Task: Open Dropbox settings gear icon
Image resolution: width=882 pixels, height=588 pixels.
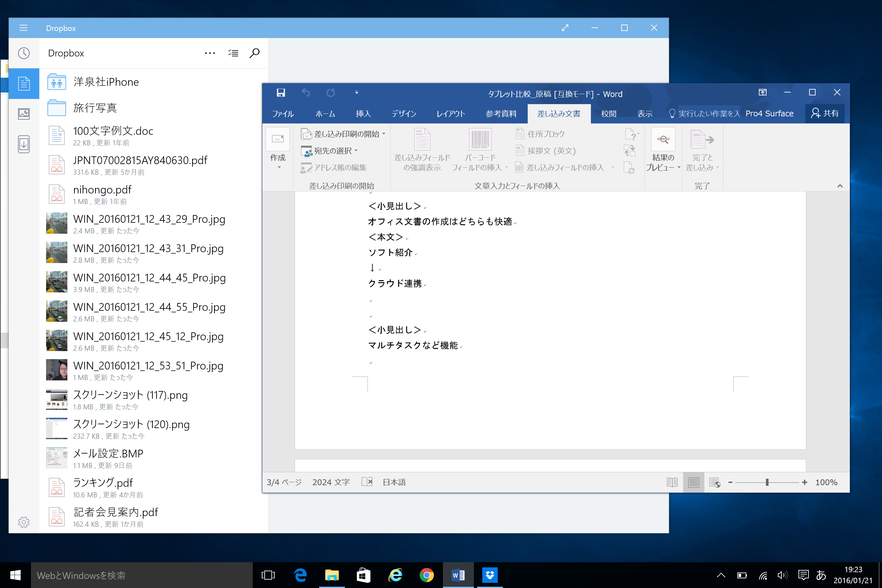Action: pos(24,522)
